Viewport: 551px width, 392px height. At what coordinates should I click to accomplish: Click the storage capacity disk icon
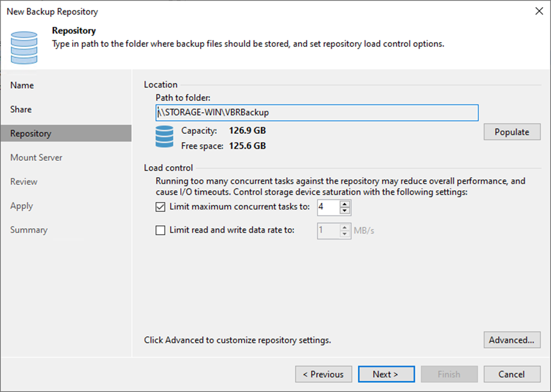164,137
